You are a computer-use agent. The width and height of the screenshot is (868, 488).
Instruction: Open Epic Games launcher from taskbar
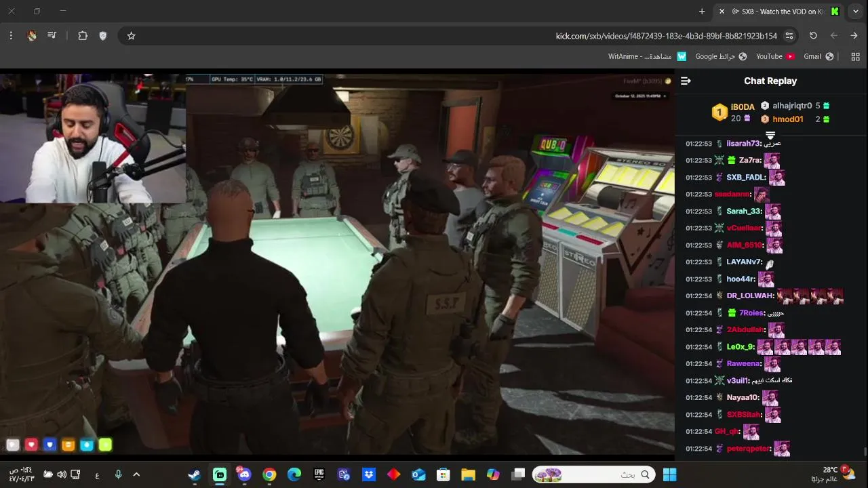click(x=319, y=474)
